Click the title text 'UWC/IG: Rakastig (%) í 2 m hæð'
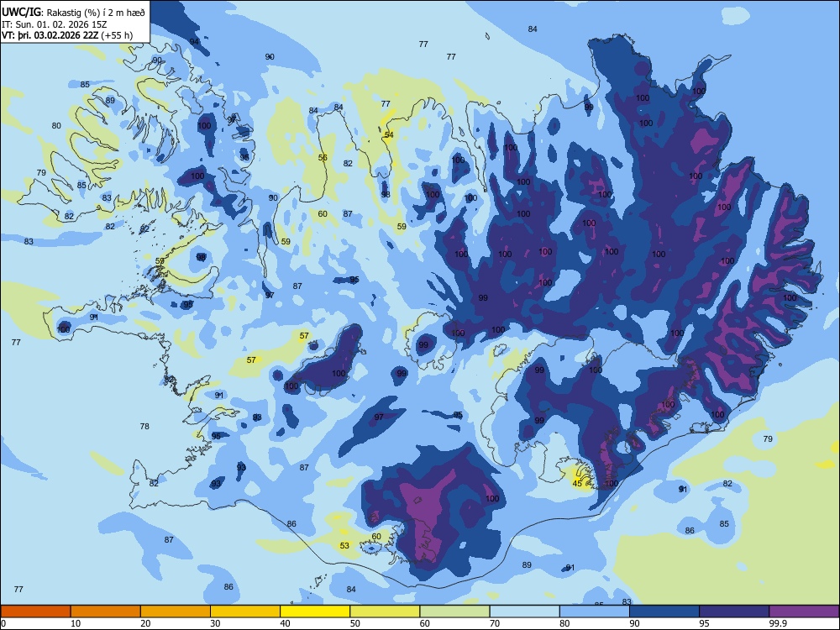The image size is (840, 630). 73,13
